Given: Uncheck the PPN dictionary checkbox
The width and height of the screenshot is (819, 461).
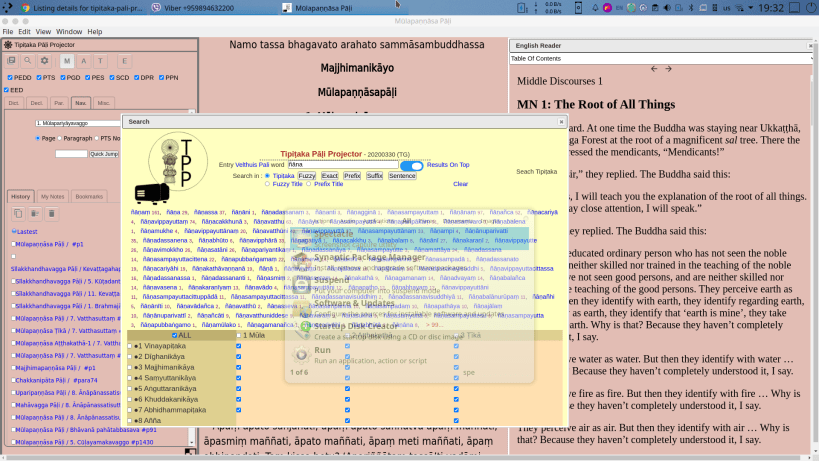Looking at the screenshot, I should pyautogui.click(x=161, y=78).
